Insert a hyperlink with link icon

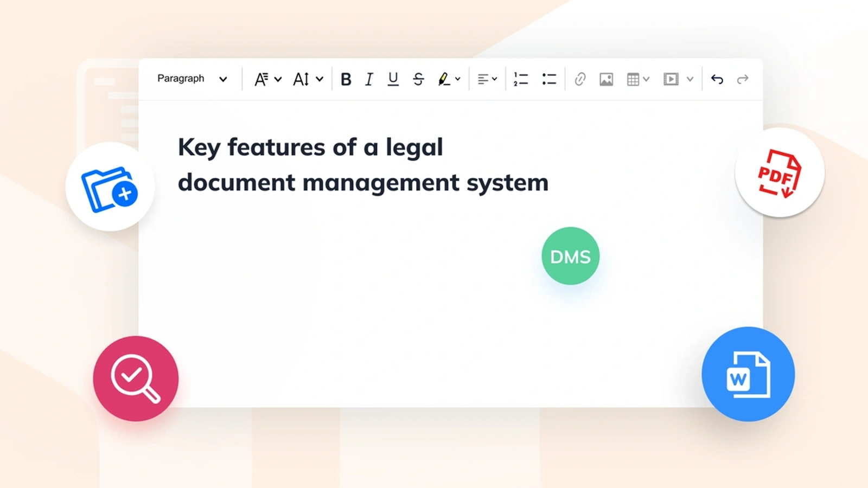click(x=580, y=79)
